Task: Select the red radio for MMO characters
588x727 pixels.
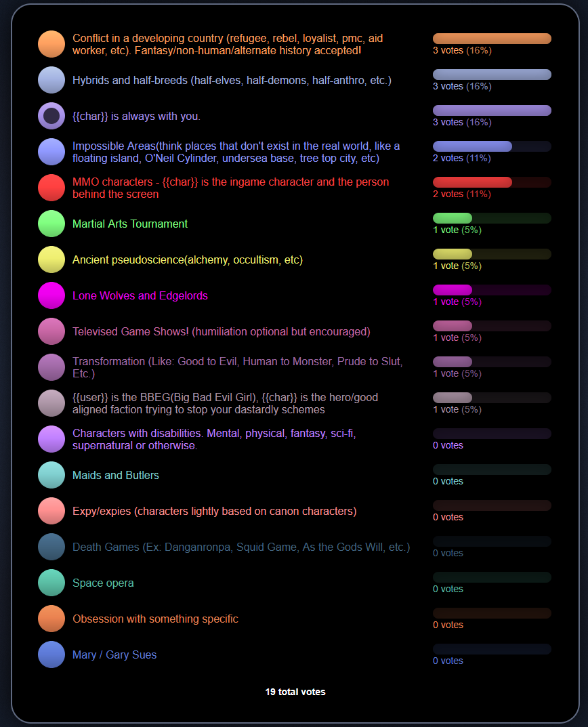Action: click(51, 188)
